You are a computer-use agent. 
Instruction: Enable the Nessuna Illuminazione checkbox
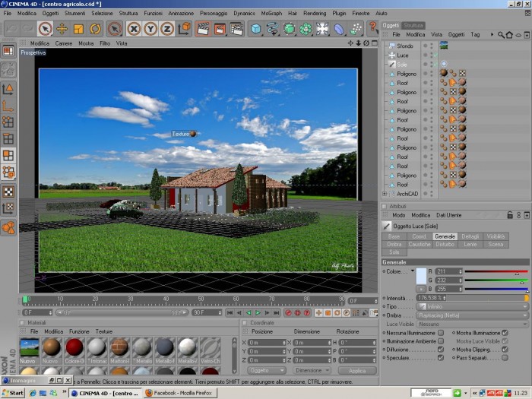[441, 333]
